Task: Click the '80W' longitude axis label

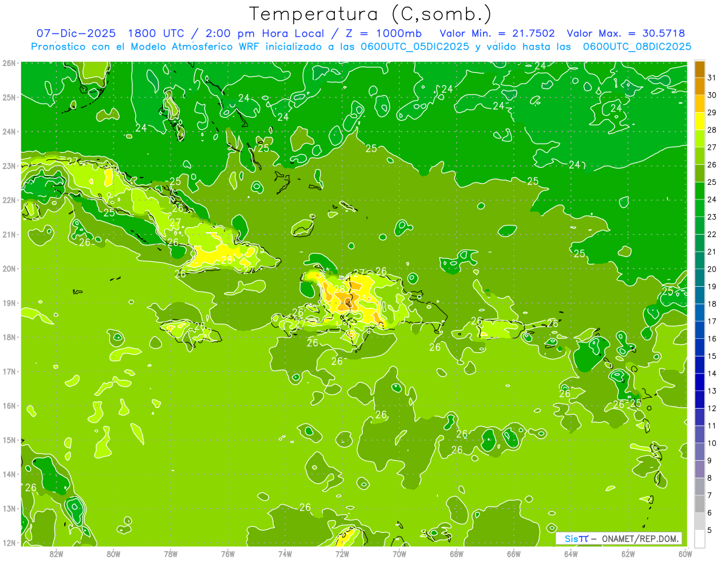Action: tap(113, 554)
